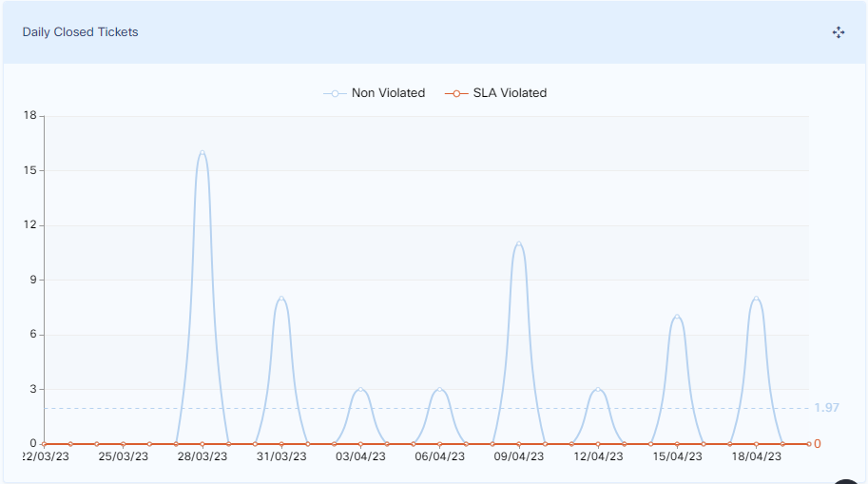The width and height of the screenshot is (868, 484).
Task: Click the Daily Closed Tickets title
Action: (81, 32)
